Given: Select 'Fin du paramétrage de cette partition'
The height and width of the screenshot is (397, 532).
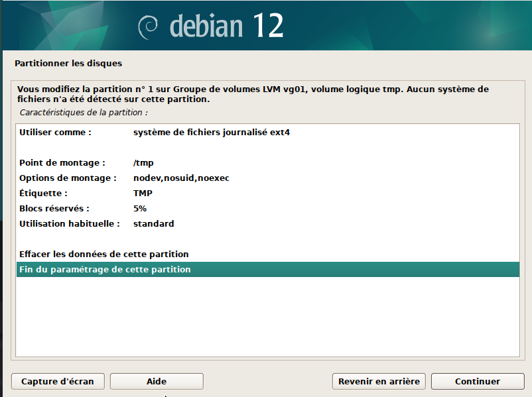Looking at the screenshot, I should [x=268, y=270].
